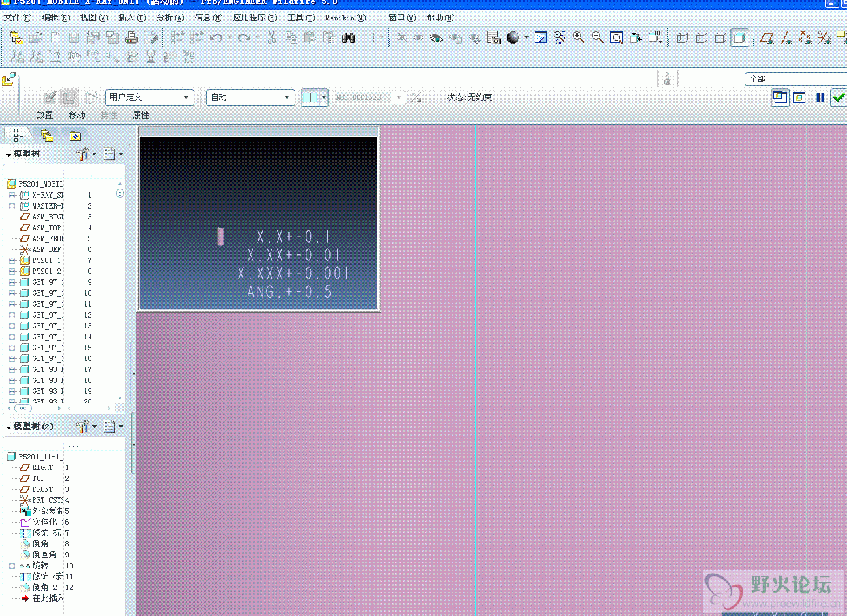Toggle component in separate window display
The height and width of the screenshot is (616, 847).
(x=780, y=97)
